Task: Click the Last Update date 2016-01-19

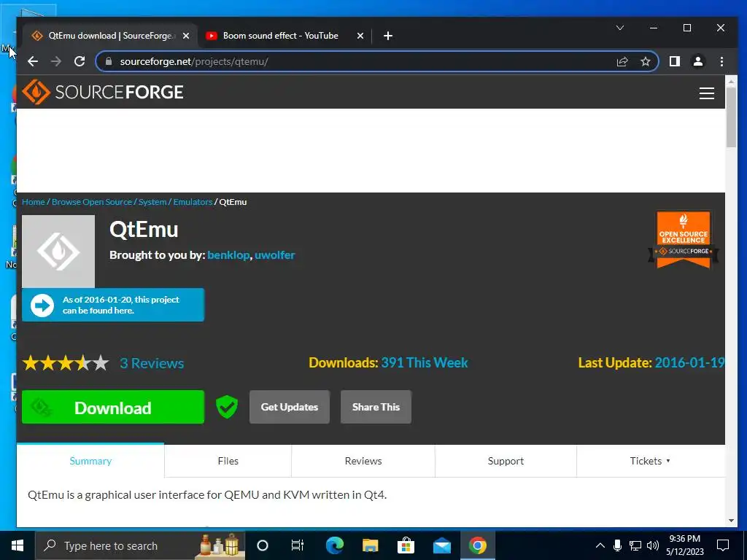Action: pos(689,363)
